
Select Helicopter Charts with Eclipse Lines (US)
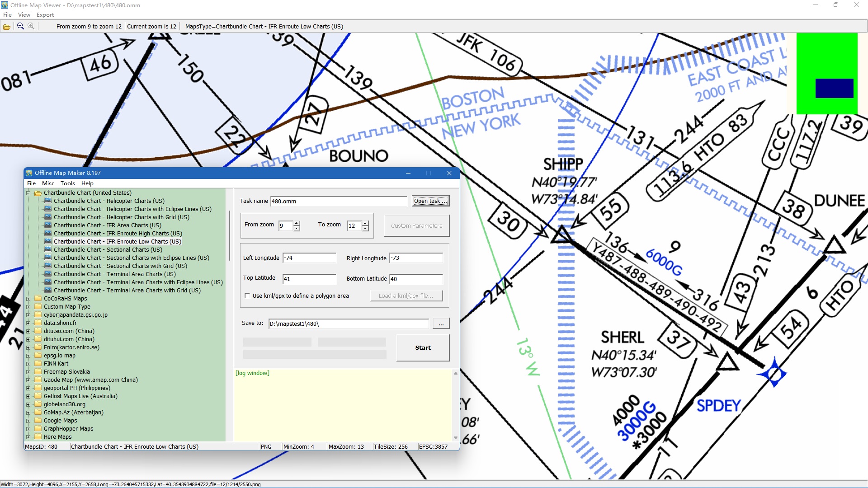click(x=132, y=209)
